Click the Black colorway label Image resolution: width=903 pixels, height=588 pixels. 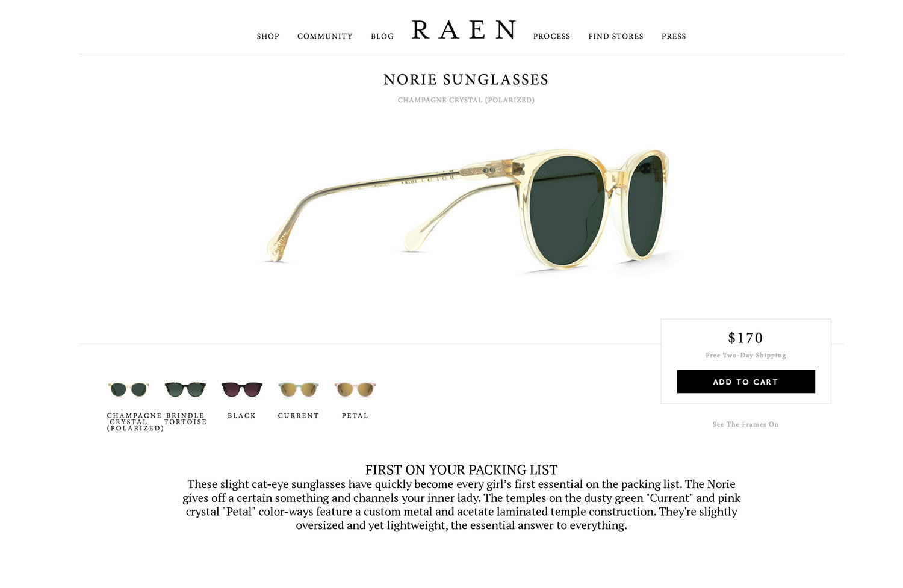(242, 416)
